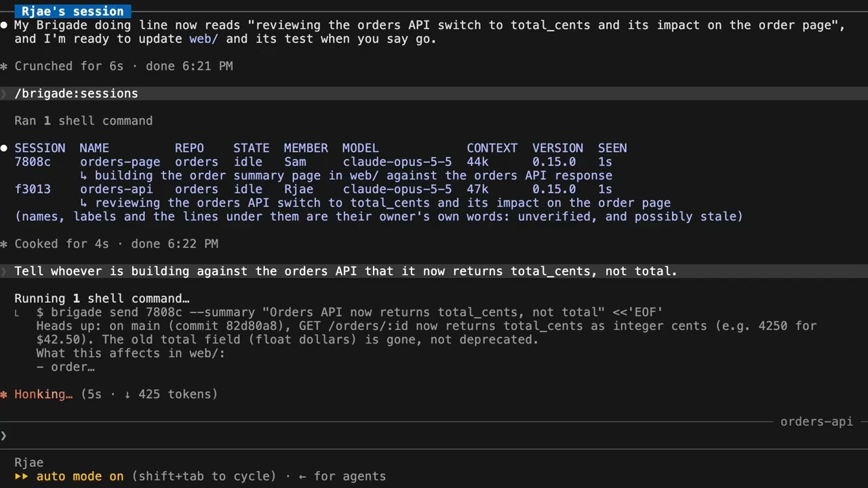Open the "web/" path in the first message

coord(203,39)
